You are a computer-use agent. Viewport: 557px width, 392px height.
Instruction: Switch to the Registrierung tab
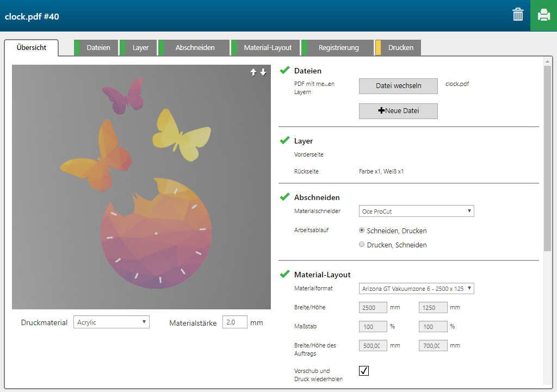338,48
